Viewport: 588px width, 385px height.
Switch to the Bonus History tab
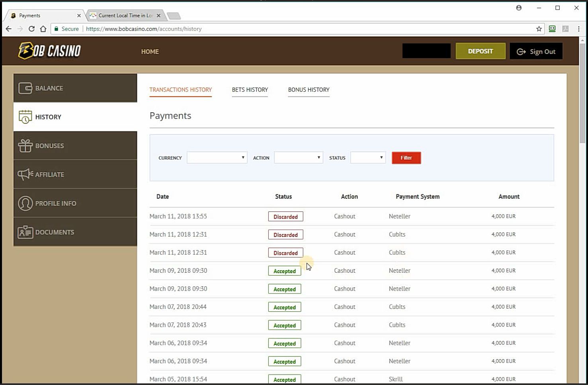[x=309, y=90]
